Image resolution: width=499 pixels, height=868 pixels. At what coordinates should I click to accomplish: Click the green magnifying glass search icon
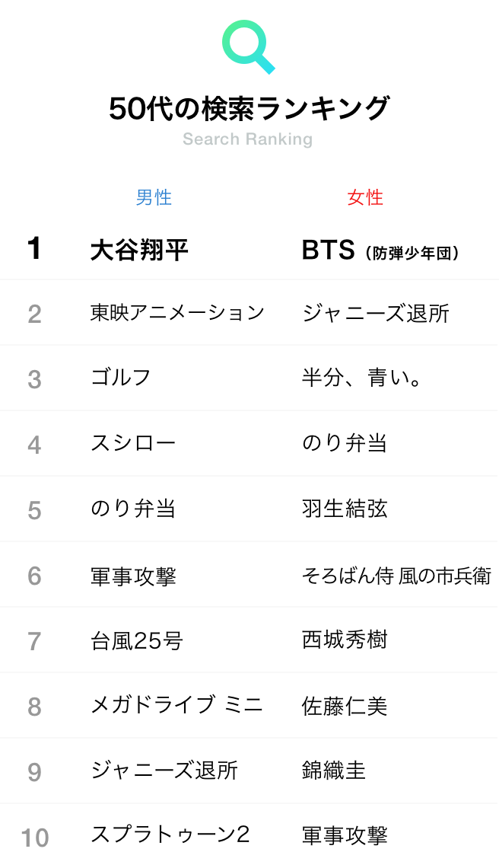249,46
